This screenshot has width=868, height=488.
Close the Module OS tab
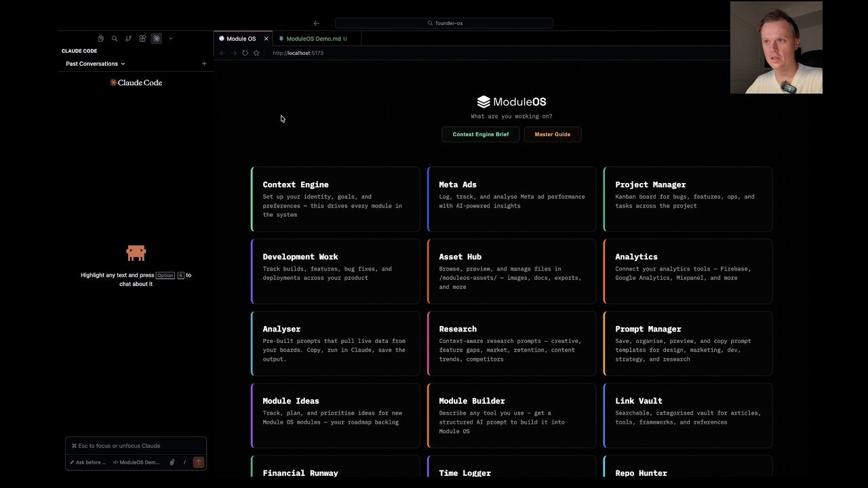[x=266, y=39]
